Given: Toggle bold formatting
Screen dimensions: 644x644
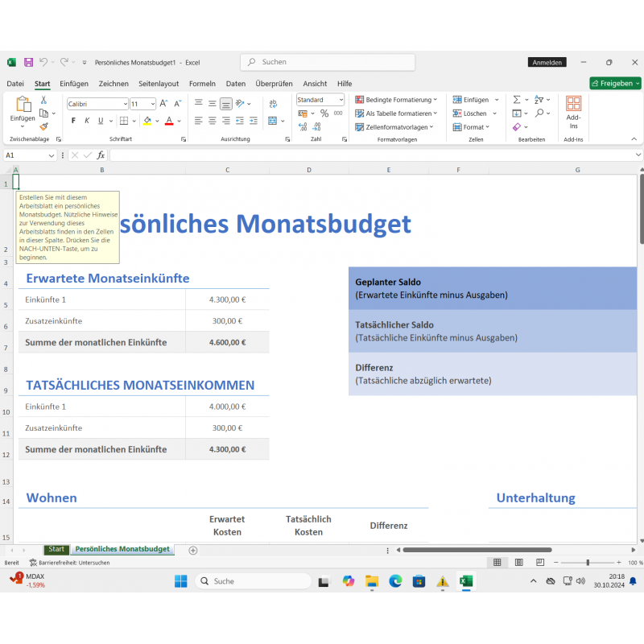Looking at the screenshot, I should point(73,121).
